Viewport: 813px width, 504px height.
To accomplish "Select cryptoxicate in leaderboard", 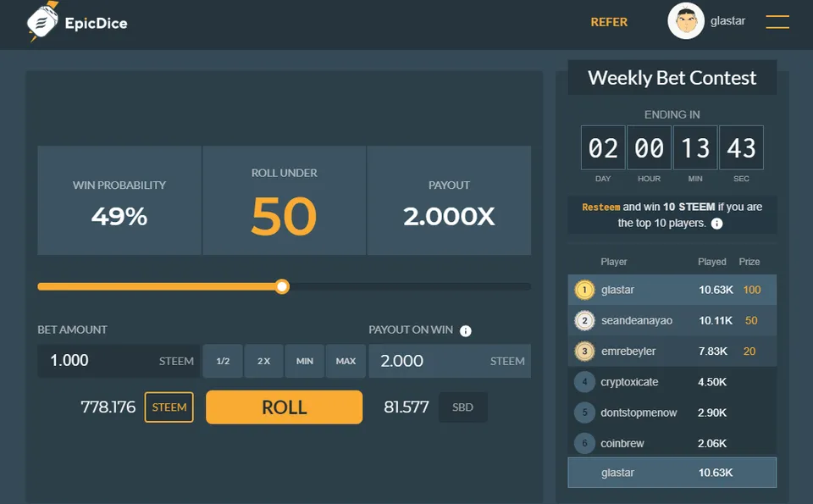I will click(x=629, y=382).
